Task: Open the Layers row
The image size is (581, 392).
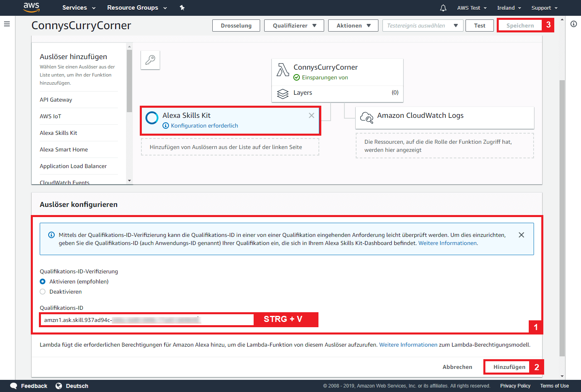Action: pos(337,93)
